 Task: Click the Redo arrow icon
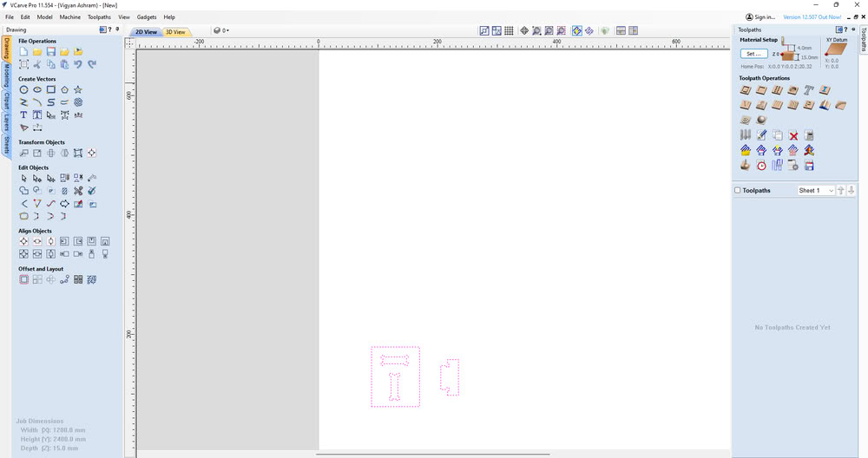92,64
